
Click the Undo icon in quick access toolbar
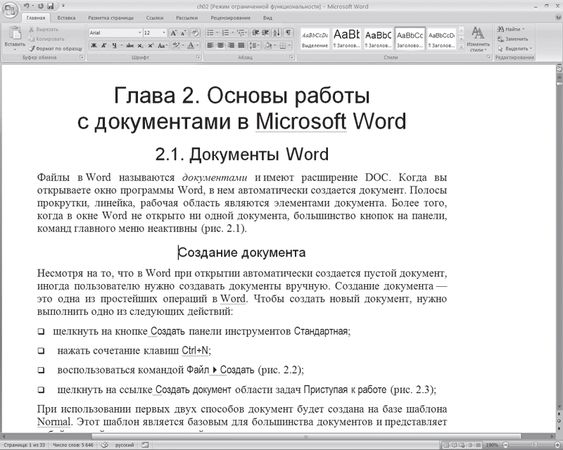(x=27, y=6)
